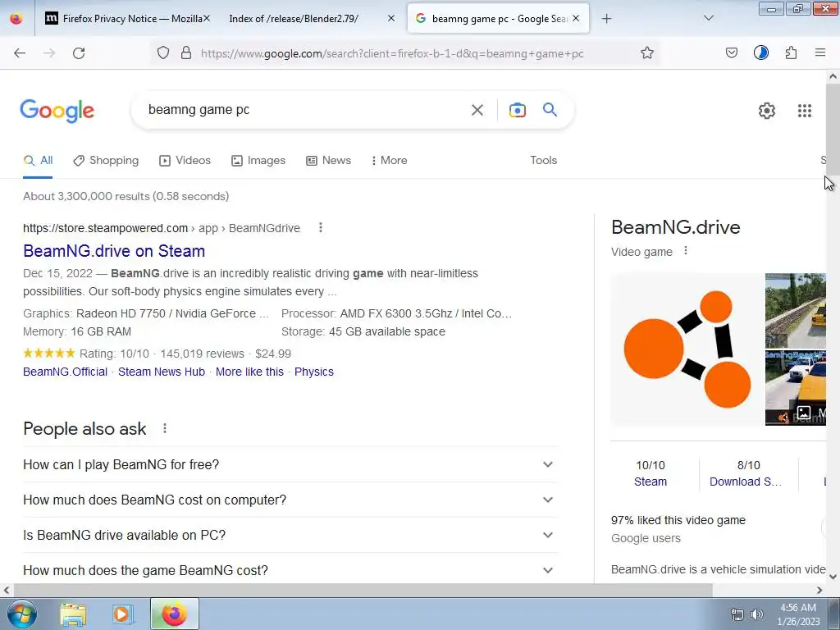Open the Windows Start button
Screen dimensions: 840x630
click(22, 614)
